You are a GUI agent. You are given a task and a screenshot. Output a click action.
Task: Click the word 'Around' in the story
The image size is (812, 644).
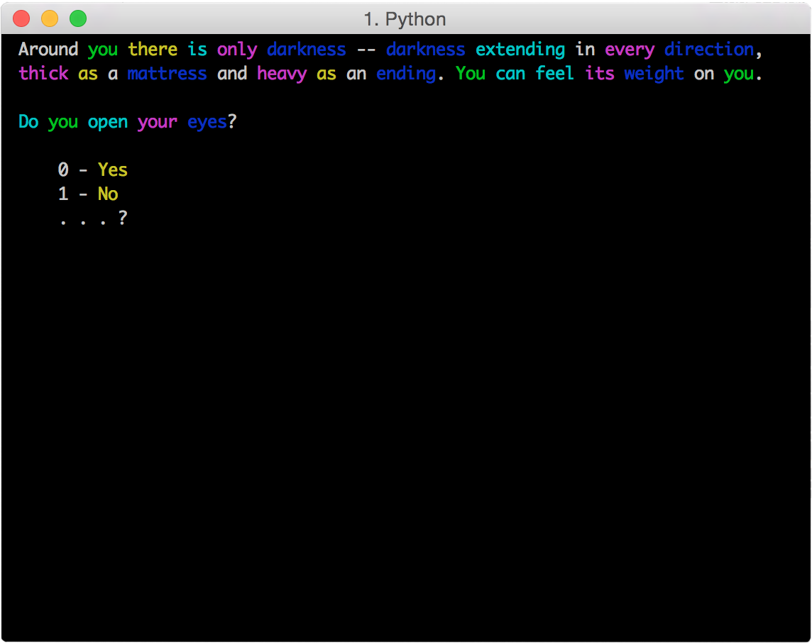coord(48,49)
